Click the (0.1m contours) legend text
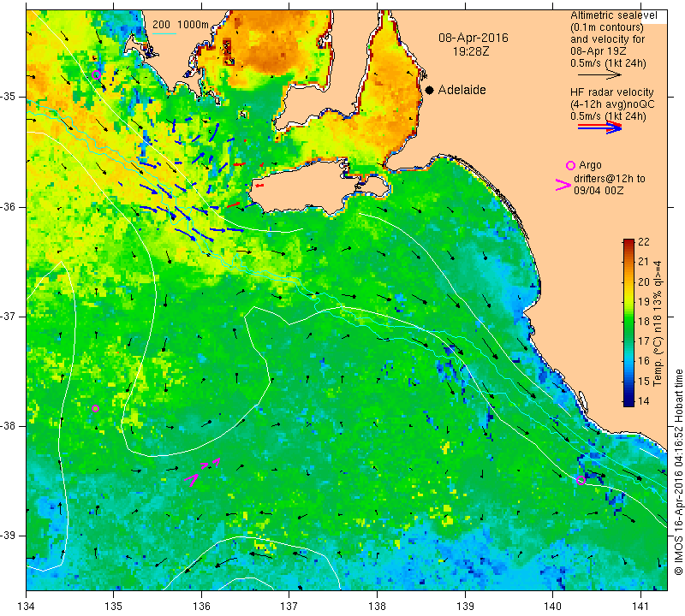The image size is (685, 616). pos(607,27)
